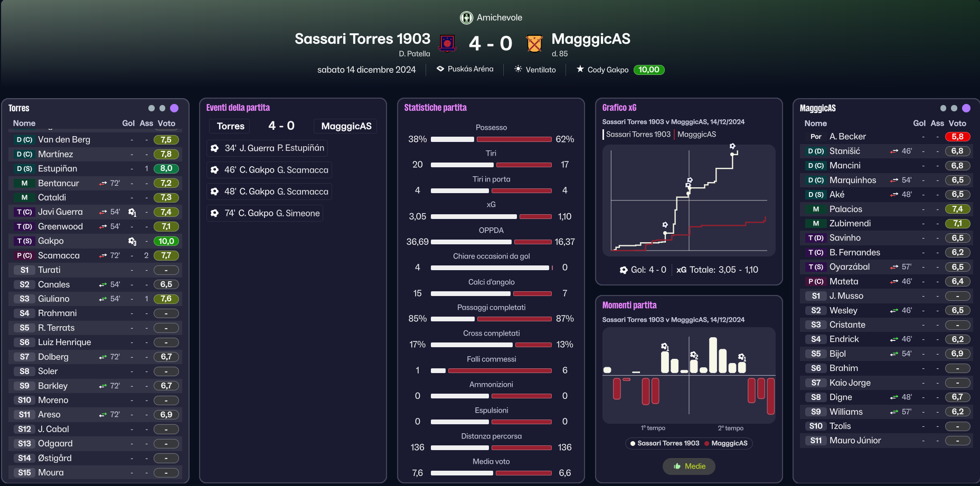This screenshot has height=486, width=980.
Task: Click the Medie button
Action: point(689,466)
